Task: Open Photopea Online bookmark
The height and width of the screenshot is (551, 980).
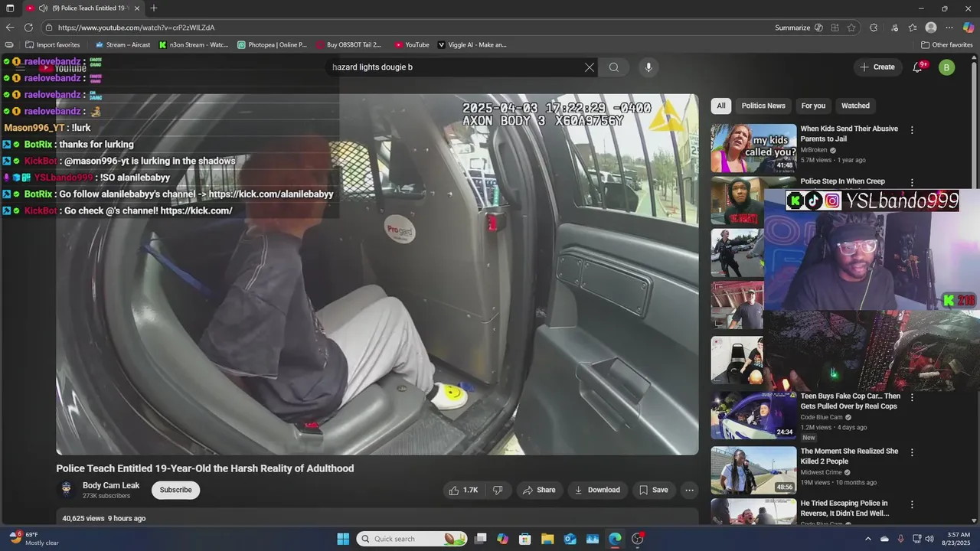Action: (273, 45)
